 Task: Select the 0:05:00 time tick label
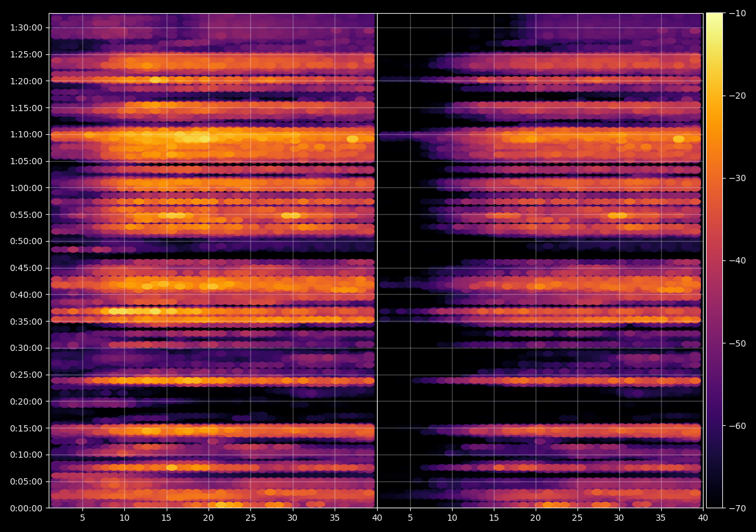tap(26, 481)
